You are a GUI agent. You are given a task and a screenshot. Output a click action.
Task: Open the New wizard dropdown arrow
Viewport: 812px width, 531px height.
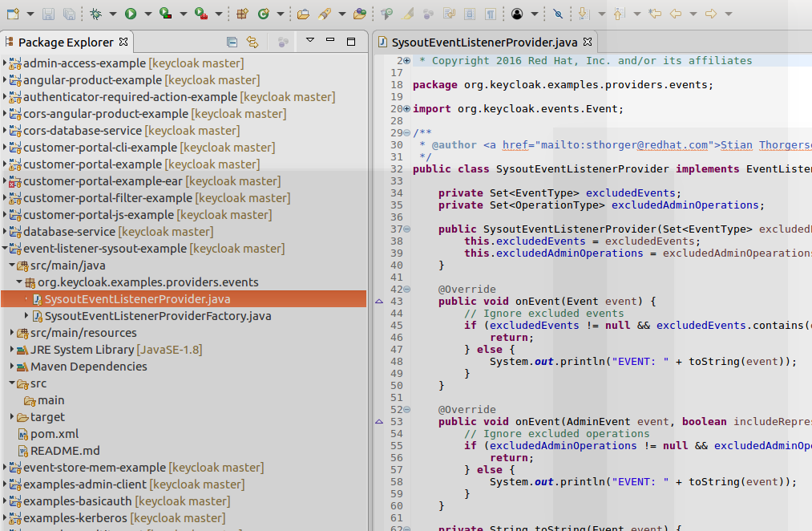click(x=30, y=14)
